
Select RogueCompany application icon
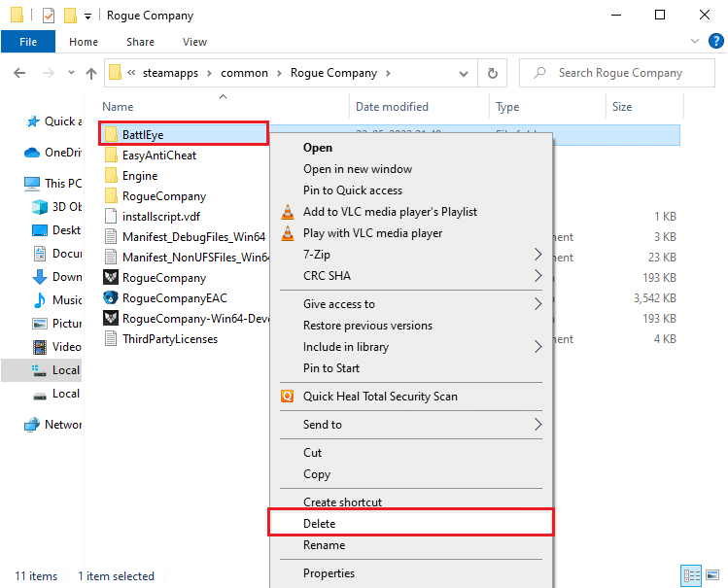click(111, 278)
